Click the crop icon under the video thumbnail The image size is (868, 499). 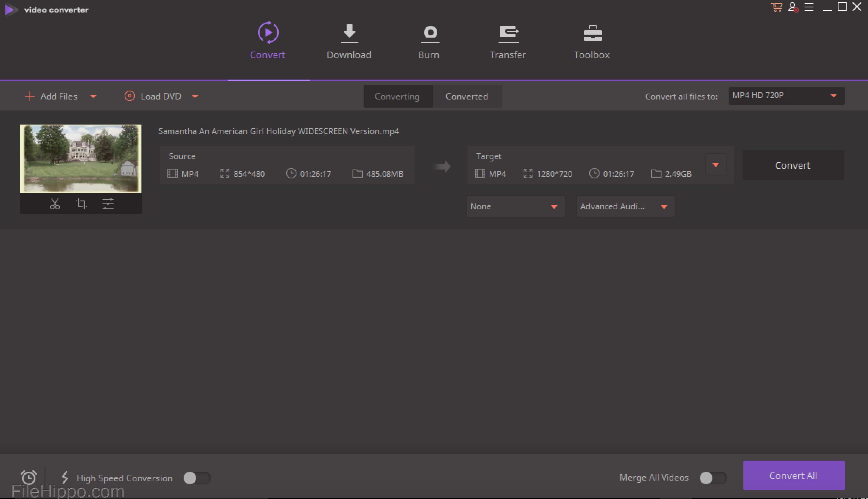81,204
